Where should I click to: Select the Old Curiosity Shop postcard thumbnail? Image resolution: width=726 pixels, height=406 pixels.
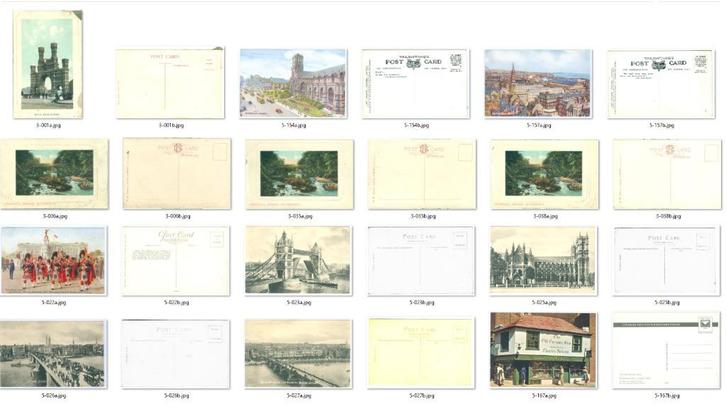coord(544,350)
